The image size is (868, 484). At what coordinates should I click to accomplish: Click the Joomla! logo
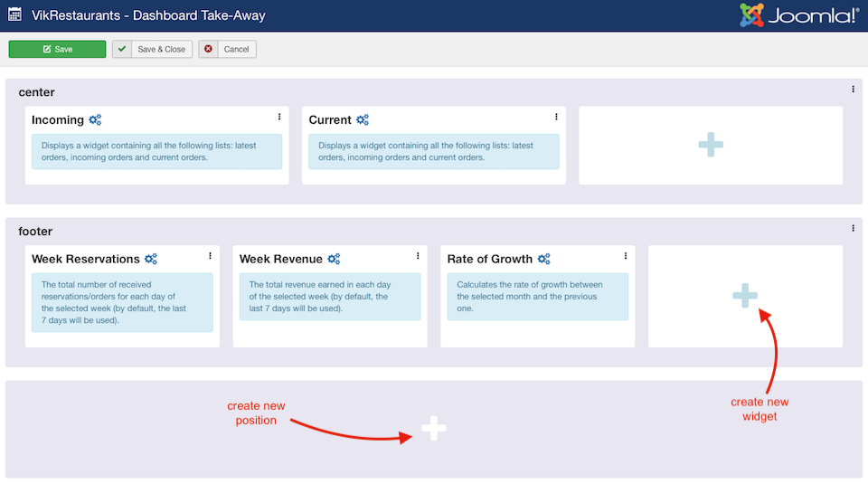coord(798,15)
